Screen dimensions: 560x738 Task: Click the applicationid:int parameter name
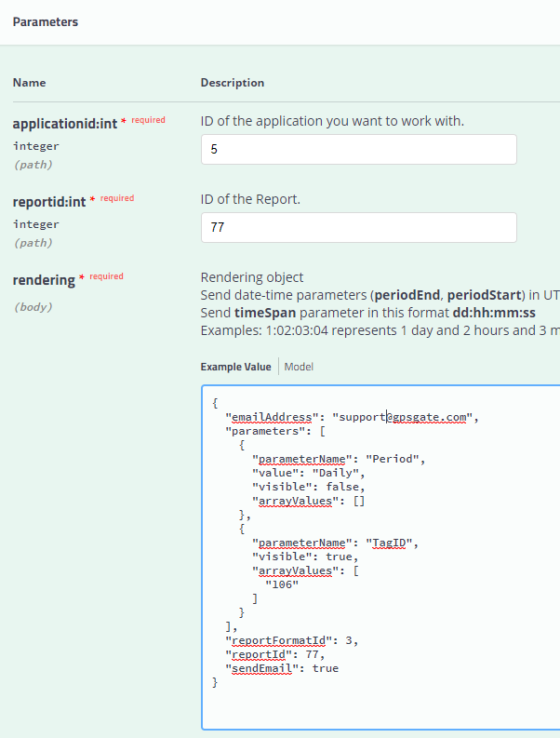tap(65, 124)
